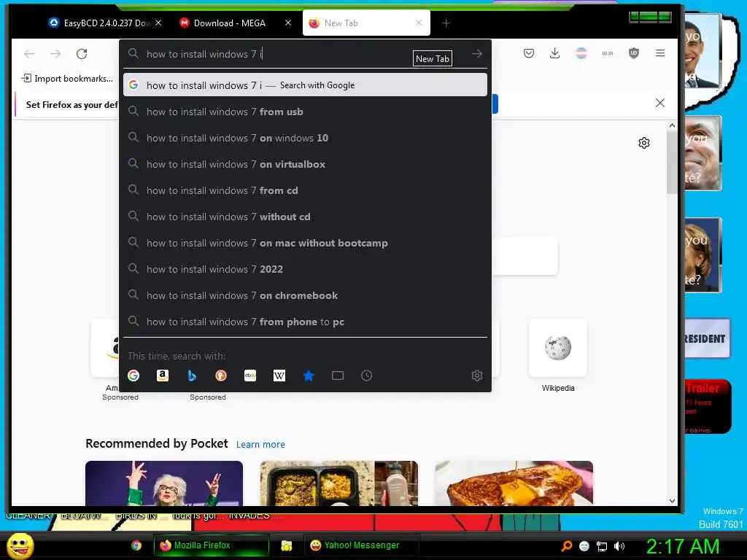This screenshot has width=747, height=560.
Task: Select "Search with Google" top suggestion
Action: [305, 85]
